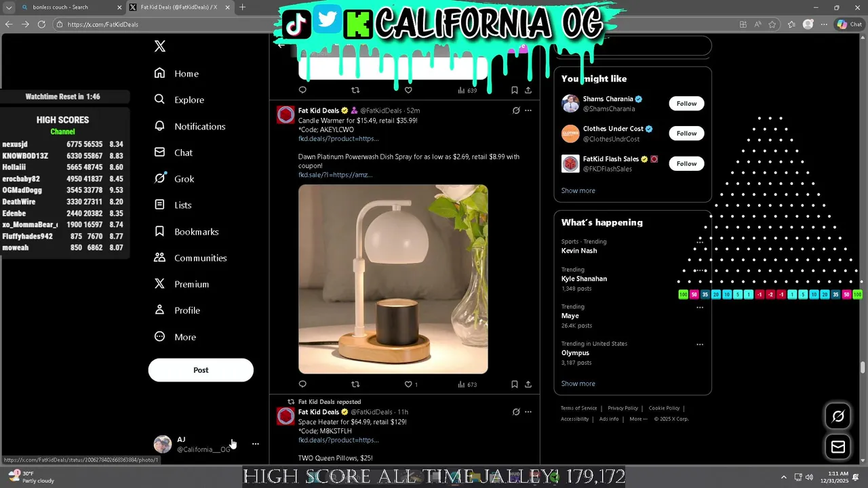
Task: Open options for Kyle Shanahan trend
Action: pyautogui.click(x=700, y=270)
